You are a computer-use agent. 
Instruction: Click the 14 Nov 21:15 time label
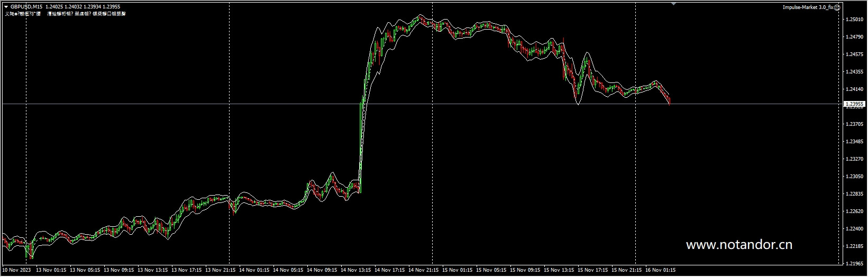pos(423,270)
